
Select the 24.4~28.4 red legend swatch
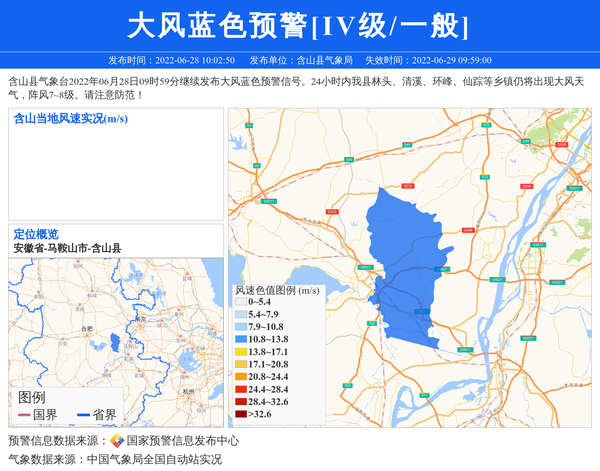pyautogui.click(x=240, y=389)
